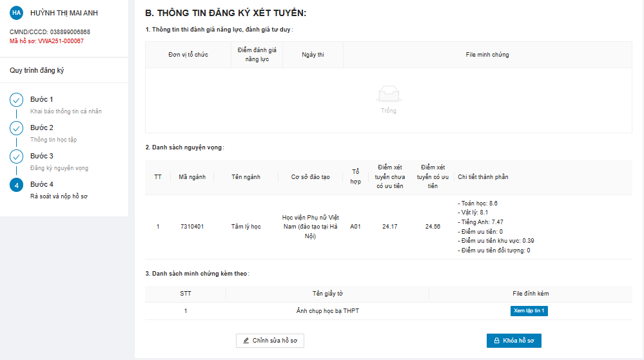Select the Bước 3 checkmark circle icon
Image resolution: width=644 pixels, height=360 pixels.
click(x=16, y=156)
